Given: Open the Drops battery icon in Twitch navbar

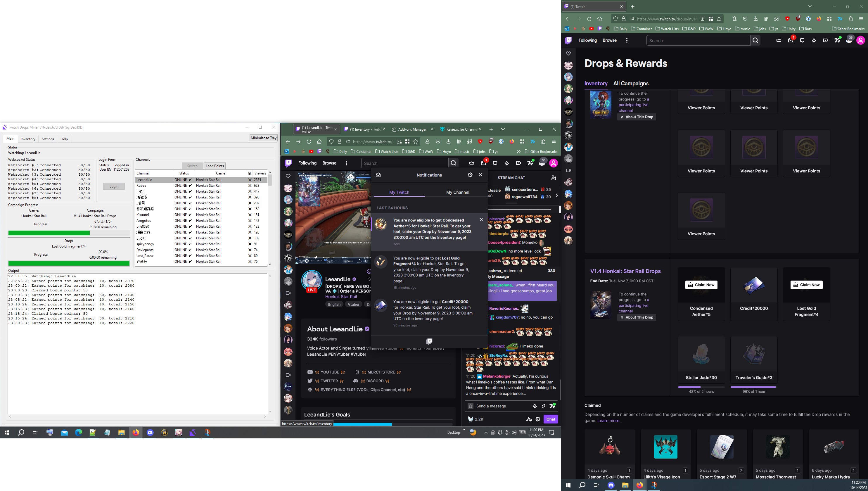Looking at the screenshot, I should (x=826, y=40).
